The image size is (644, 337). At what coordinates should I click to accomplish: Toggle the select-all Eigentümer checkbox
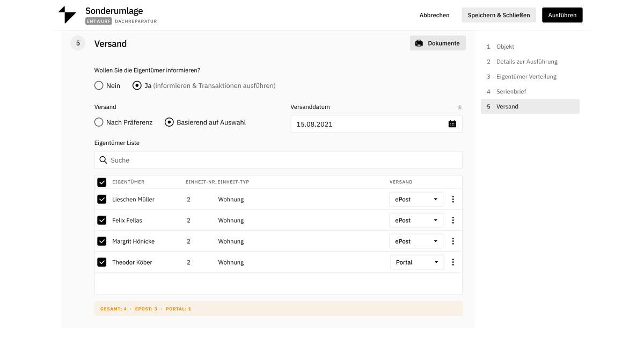pyautogui.click(x=102, y=182)
